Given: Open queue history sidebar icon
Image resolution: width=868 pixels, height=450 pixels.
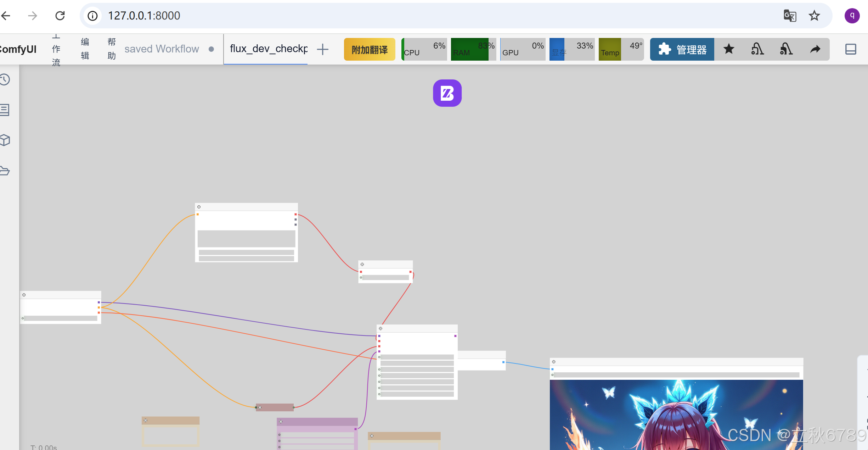Looking at the screenshot, I should pos(5,79).
